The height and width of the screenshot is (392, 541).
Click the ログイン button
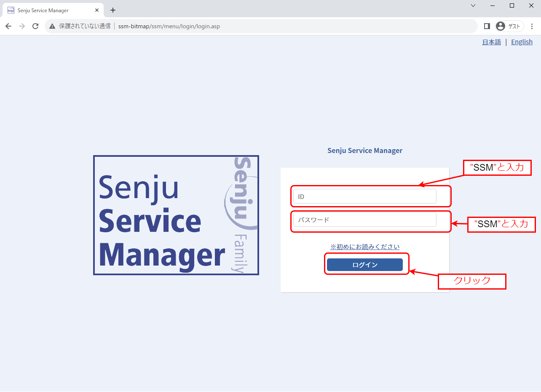point(365,265)
